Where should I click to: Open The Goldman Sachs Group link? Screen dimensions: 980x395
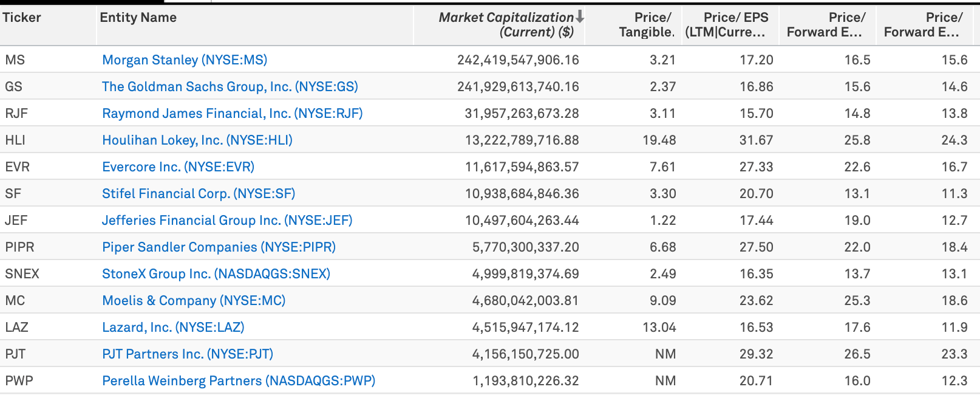230,87
